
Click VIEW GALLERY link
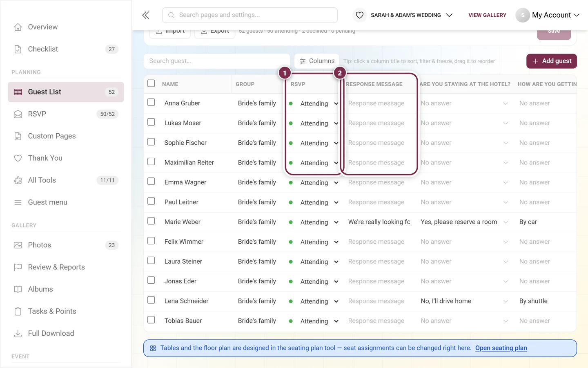coord(487,15)
